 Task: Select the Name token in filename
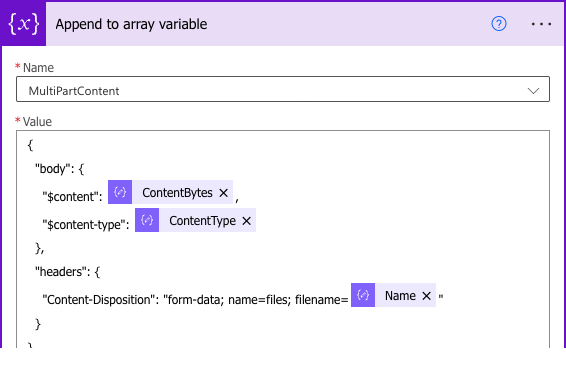click(400, 296)
